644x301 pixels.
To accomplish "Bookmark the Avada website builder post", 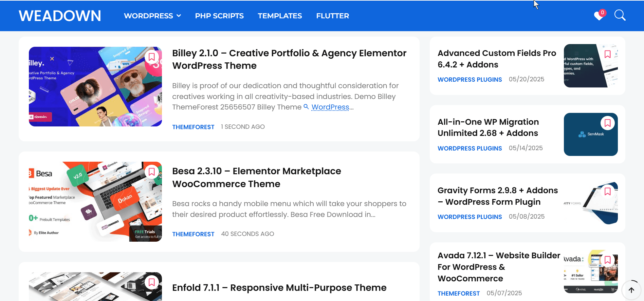I will point(607,260).
